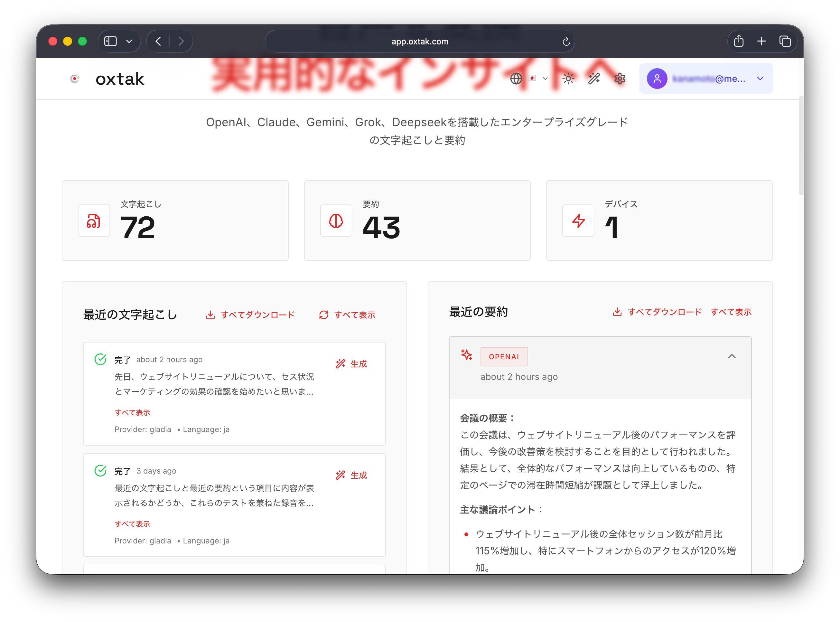Open a new Safari tab

[x=761, y=41]
